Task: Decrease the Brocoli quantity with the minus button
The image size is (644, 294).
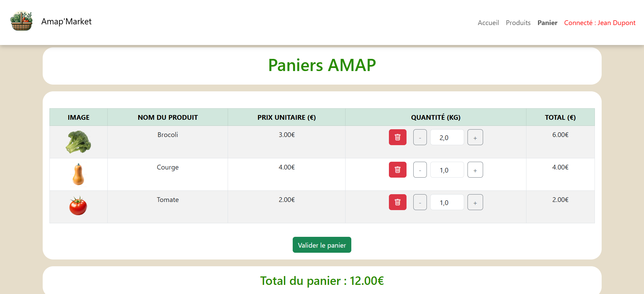Action: 420,137
